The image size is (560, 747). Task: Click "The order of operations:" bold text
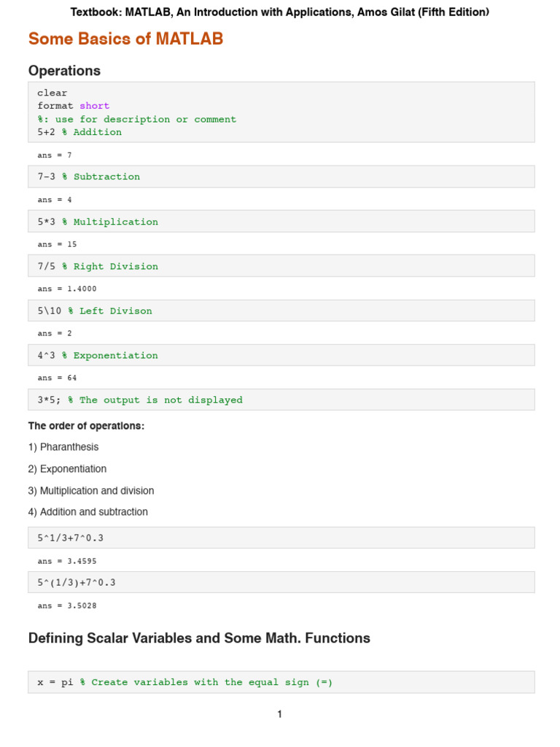pyautogui.click(x=86, y=425)
